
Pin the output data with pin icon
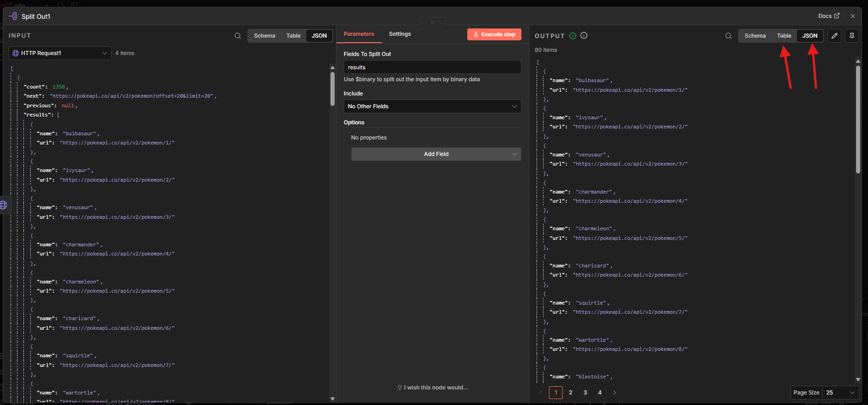tap(851, 36)
